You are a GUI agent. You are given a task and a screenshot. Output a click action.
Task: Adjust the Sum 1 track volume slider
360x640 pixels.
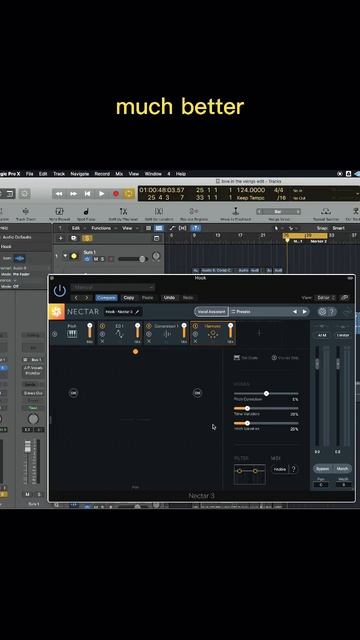(132, 259)
